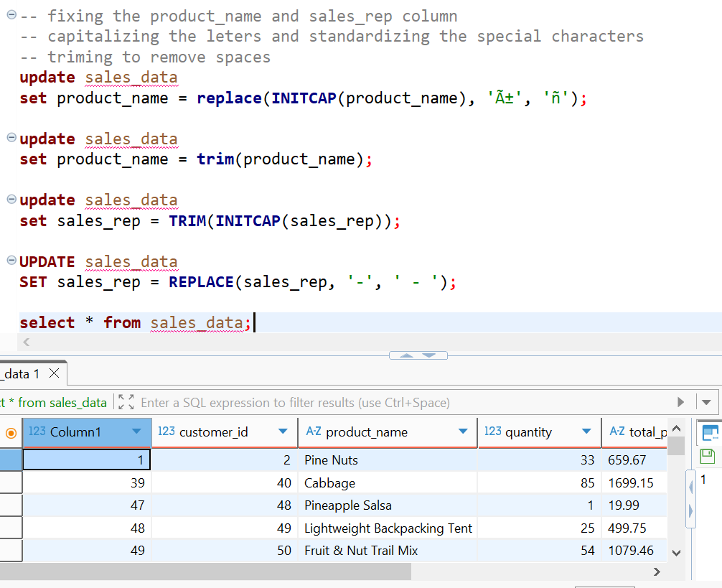
Task: Collapse the UPDATE REPLACE sales_rep block
Action: [11, 260]
